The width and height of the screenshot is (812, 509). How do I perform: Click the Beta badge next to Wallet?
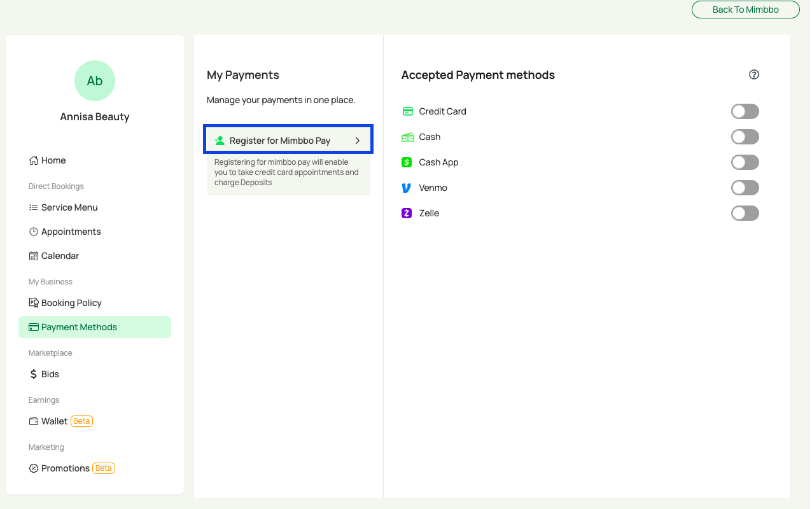point(82,421)
